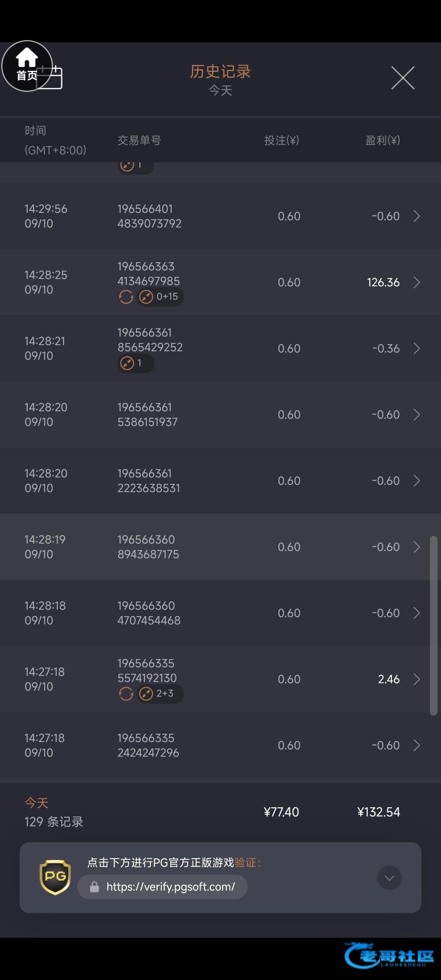Click the history list scrollbar
Viewport: 441px width, 980px height.
[x=433, y=625]
